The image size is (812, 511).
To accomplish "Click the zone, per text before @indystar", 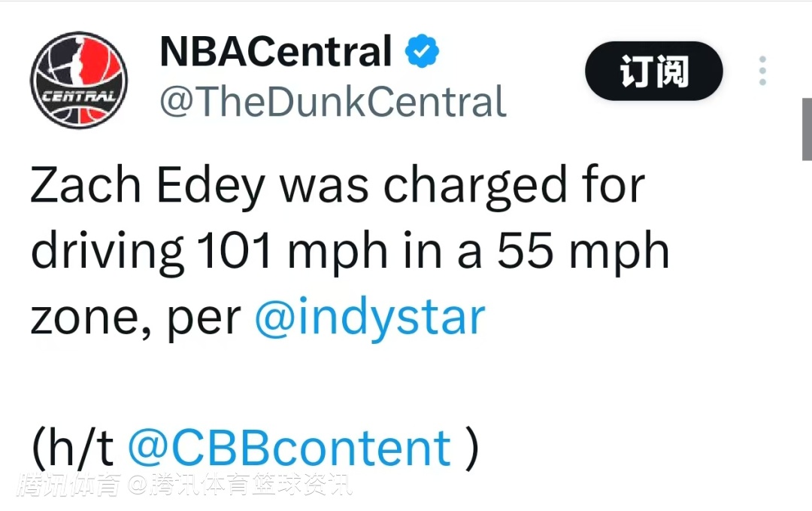I will pyautogui.click(x=135, y=319).
